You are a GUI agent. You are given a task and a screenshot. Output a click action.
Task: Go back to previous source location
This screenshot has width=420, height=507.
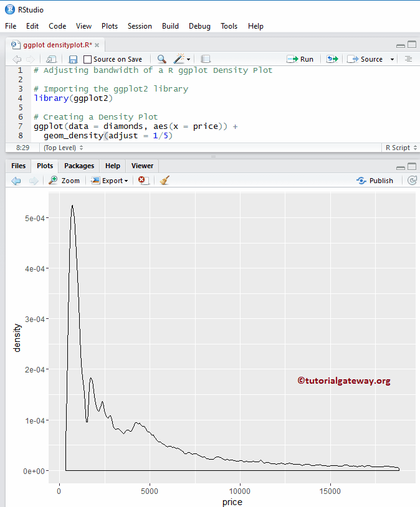(x=17, y=59)
